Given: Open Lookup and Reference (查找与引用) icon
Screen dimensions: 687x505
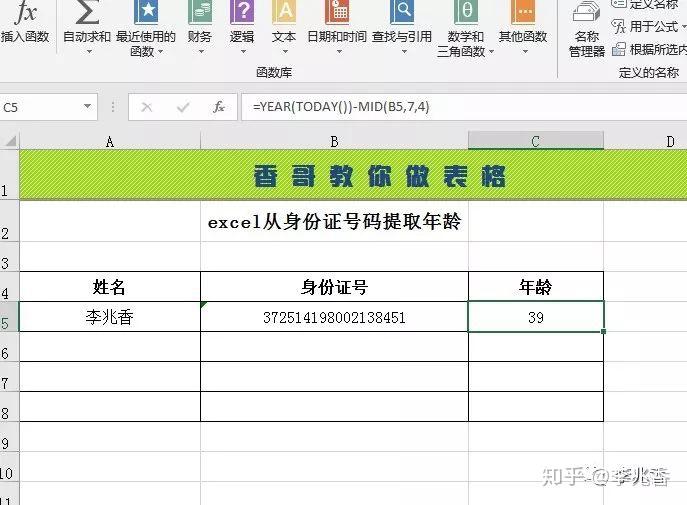Looking at the screenshot, I should (x=402, y=12).
